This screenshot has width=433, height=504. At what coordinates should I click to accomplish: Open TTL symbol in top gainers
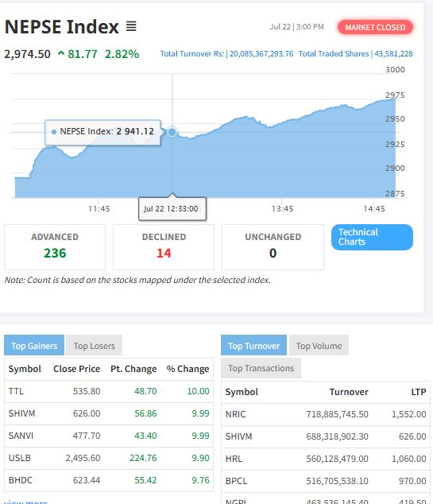click(x=16, y=391)
